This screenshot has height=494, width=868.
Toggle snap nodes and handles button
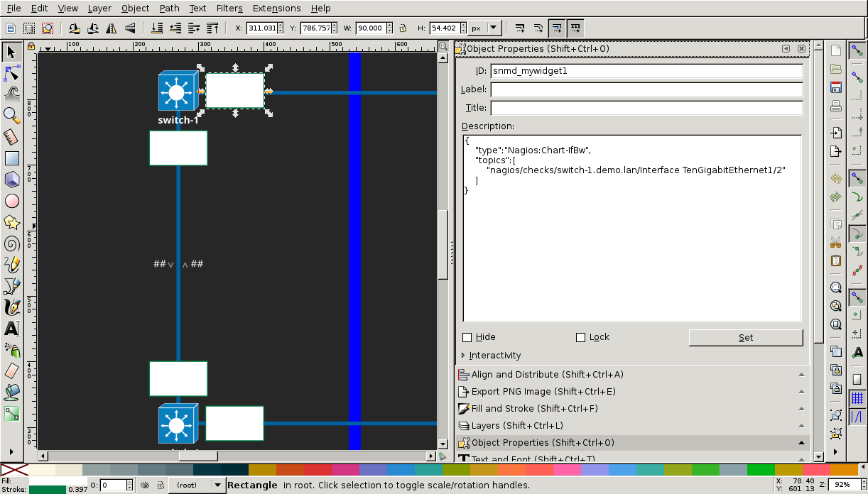857,177
